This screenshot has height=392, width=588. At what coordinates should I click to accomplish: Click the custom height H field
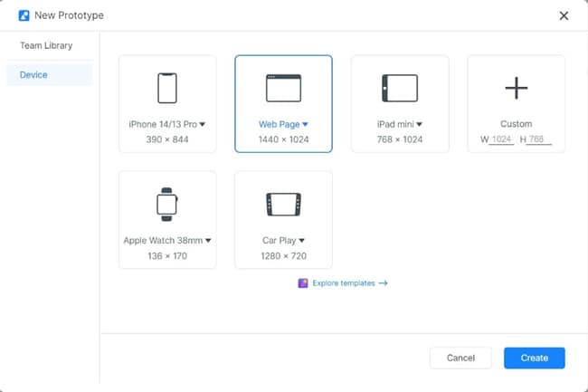(540, 140)
